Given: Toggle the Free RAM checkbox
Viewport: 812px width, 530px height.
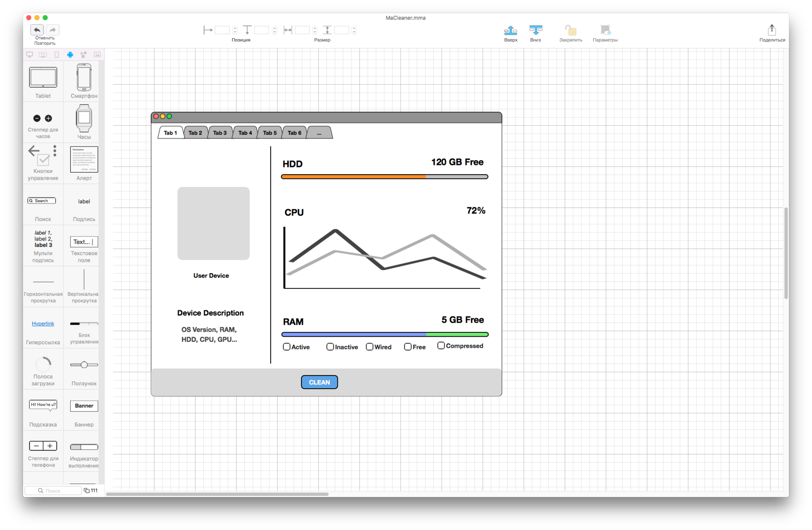Looking at the screenshot, I should [x=409, y=346].
